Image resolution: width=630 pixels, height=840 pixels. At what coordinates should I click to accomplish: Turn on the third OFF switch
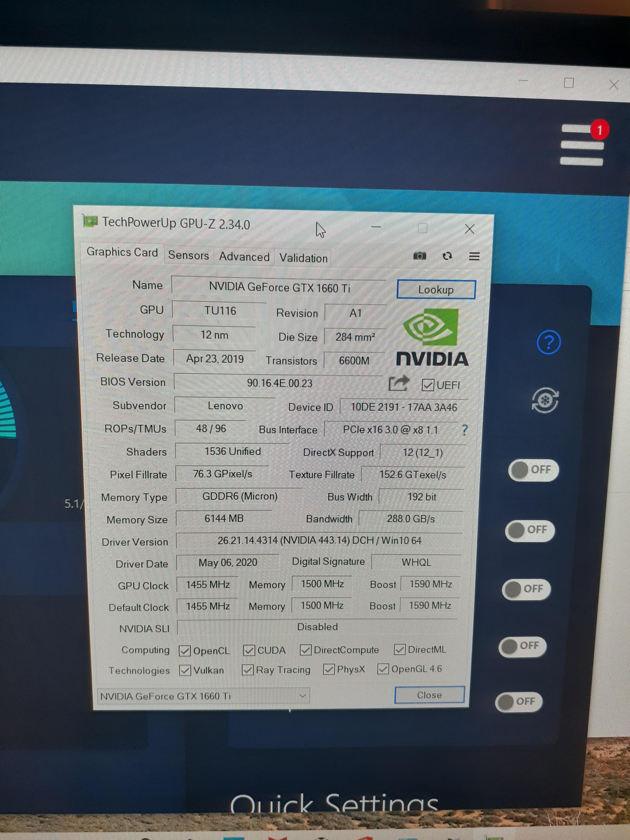point(526,589)
